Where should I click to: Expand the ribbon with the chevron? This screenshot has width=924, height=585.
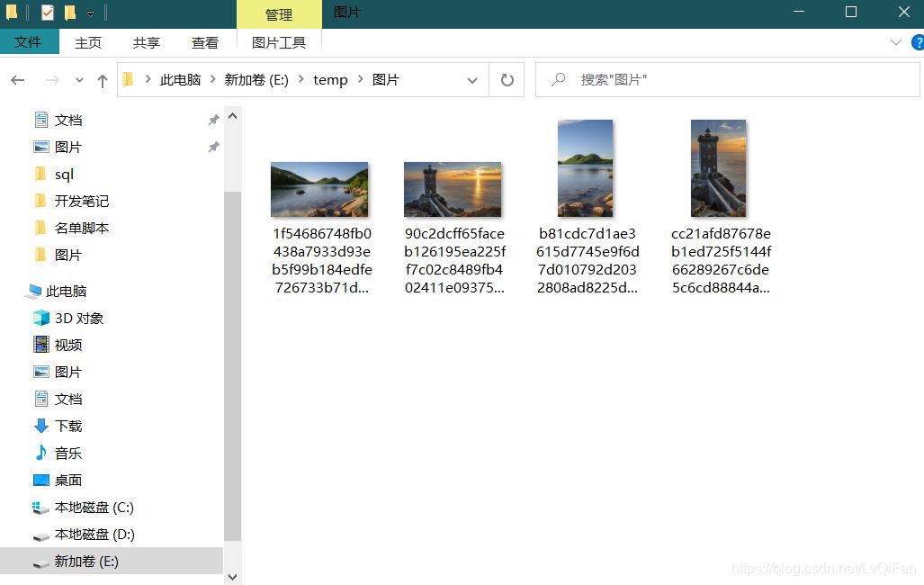(896, 42)
